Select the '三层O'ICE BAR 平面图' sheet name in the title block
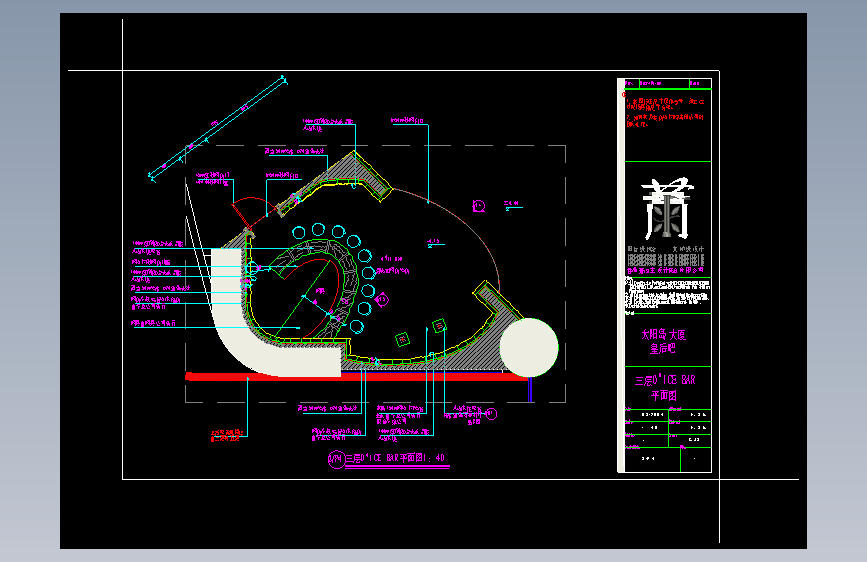The height and width of the screenshot is (562, 867). [665, 387]
